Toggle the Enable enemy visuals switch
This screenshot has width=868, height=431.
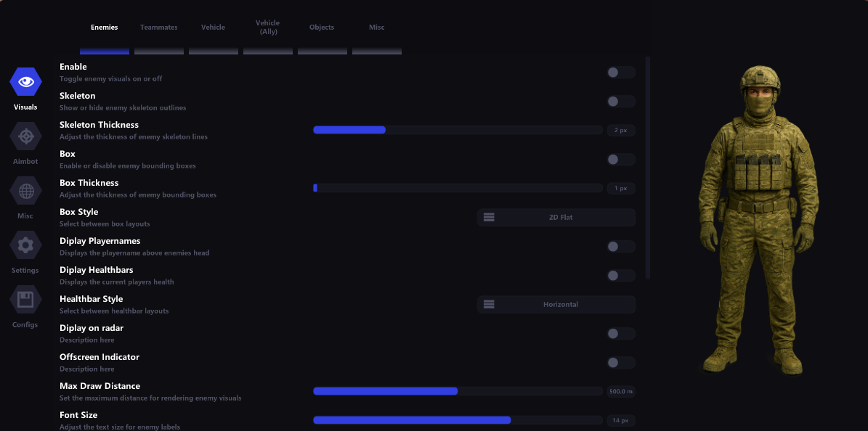(620, 73)
